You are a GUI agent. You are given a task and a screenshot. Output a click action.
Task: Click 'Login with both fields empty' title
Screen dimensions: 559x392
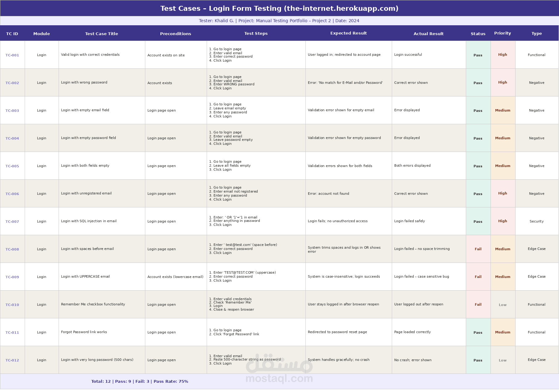point(85,165)
